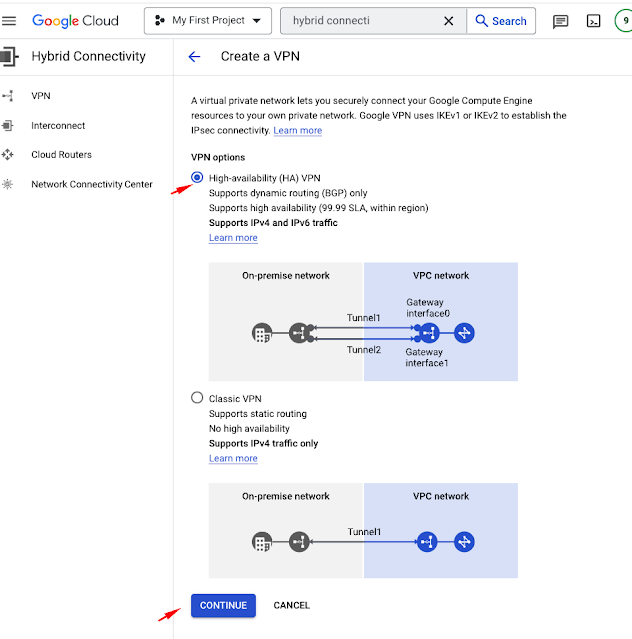Screen dimensions: 632x639
Task: Click the Google Cloud logo
Action: (x=75, y=21)
